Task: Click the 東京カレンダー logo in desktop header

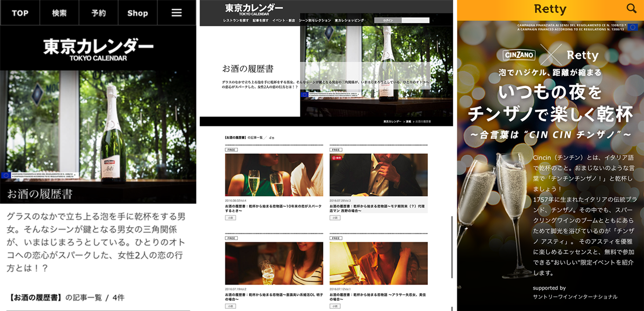Action: [x=254, y=9]
